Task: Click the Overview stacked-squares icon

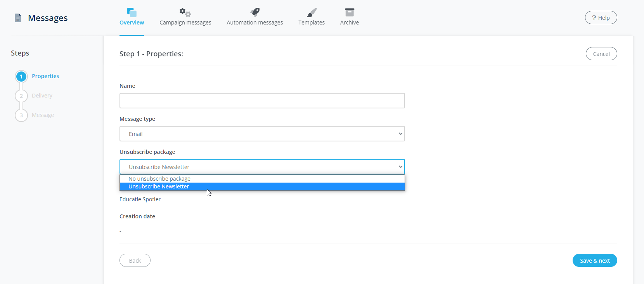Action: click(x=132, y=12)
